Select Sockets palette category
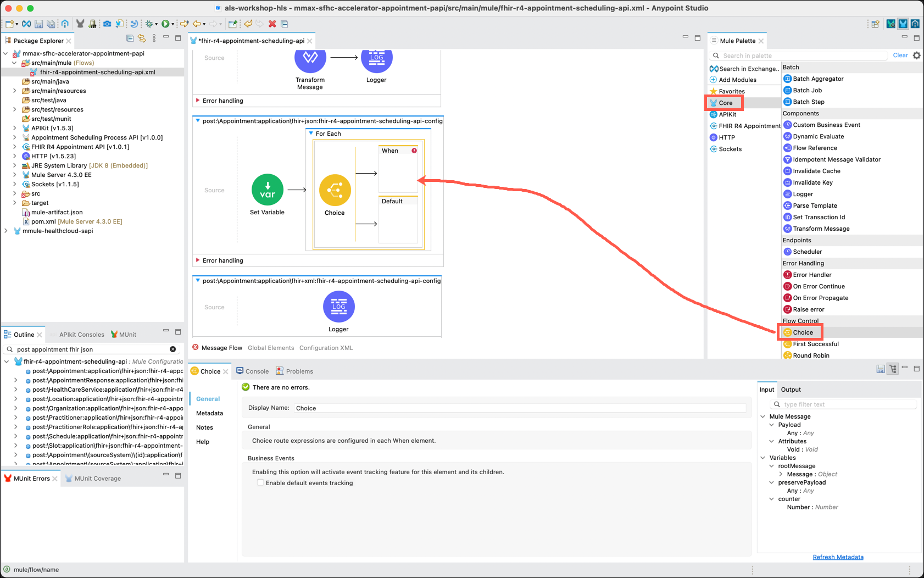Viewport: 924px width, 578px height. coord(726,149)
